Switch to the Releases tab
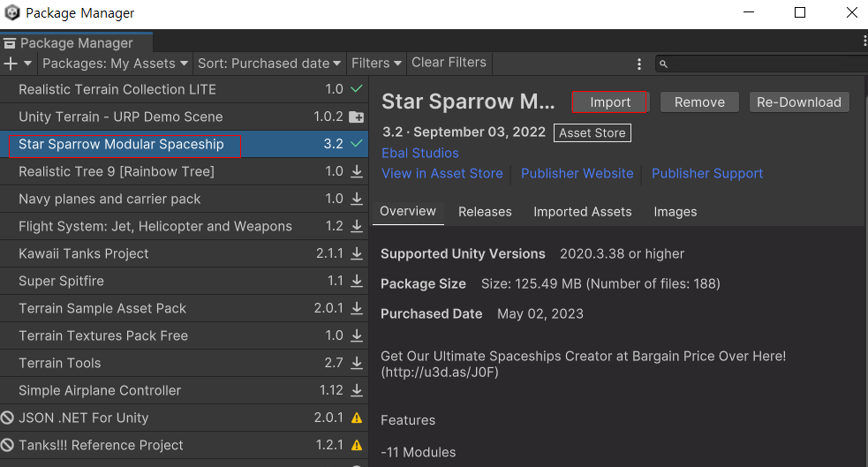This screenshot has width=868, height=467. tap(485, 212)
